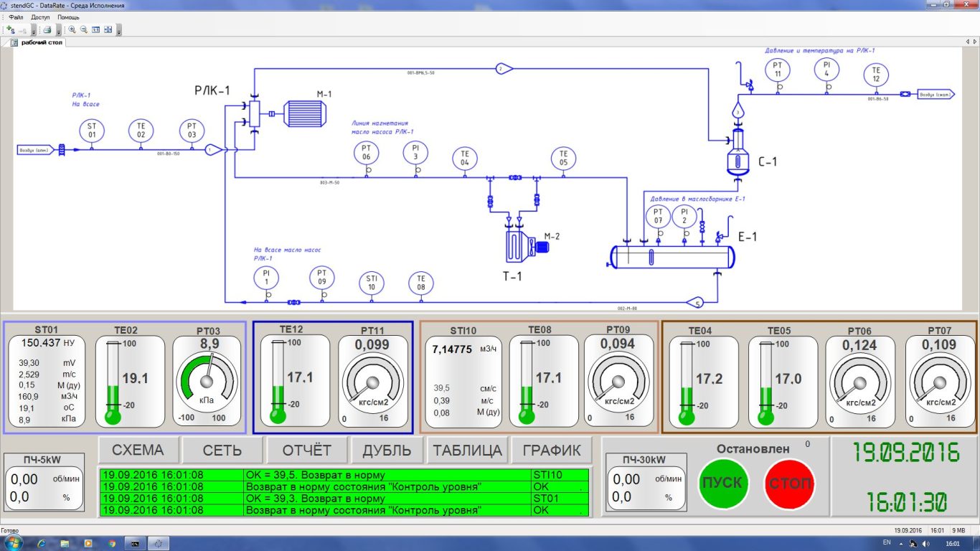Open the Помощь menu

pos(68,17)
